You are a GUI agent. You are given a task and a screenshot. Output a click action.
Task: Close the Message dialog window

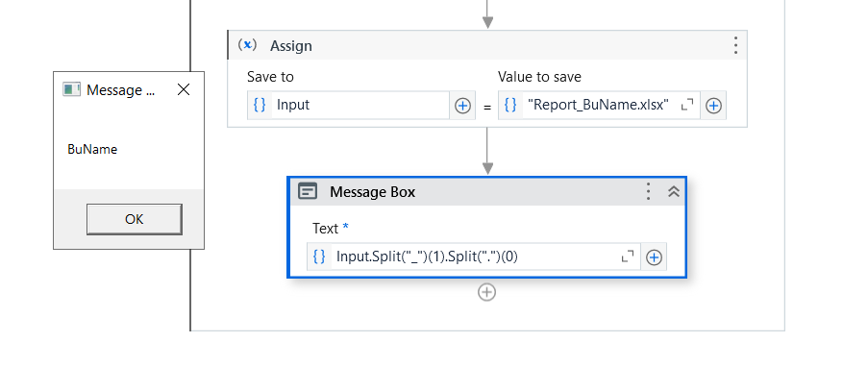(x=184, y=89)
